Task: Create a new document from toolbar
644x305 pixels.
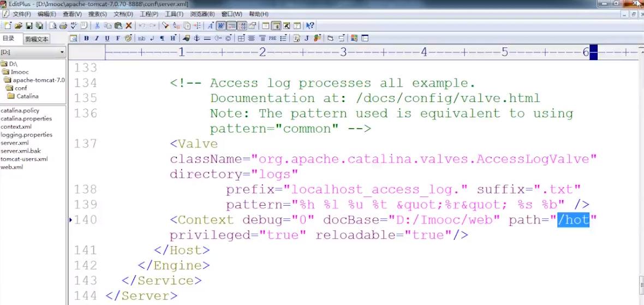Action: 8,26
